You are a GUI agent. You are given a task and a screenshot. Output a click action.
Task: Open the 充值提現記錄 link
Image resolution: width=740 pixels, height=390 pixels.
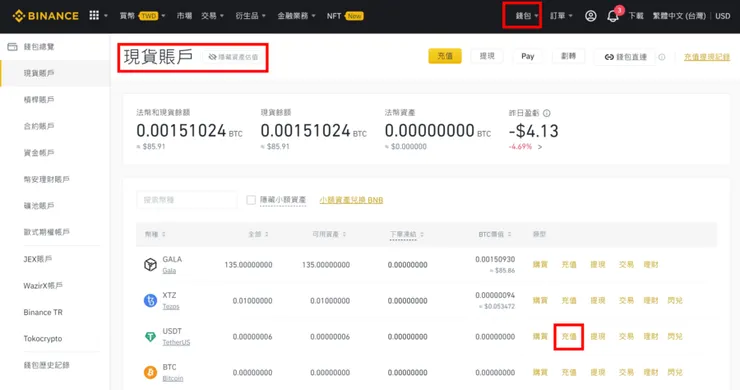707,57
